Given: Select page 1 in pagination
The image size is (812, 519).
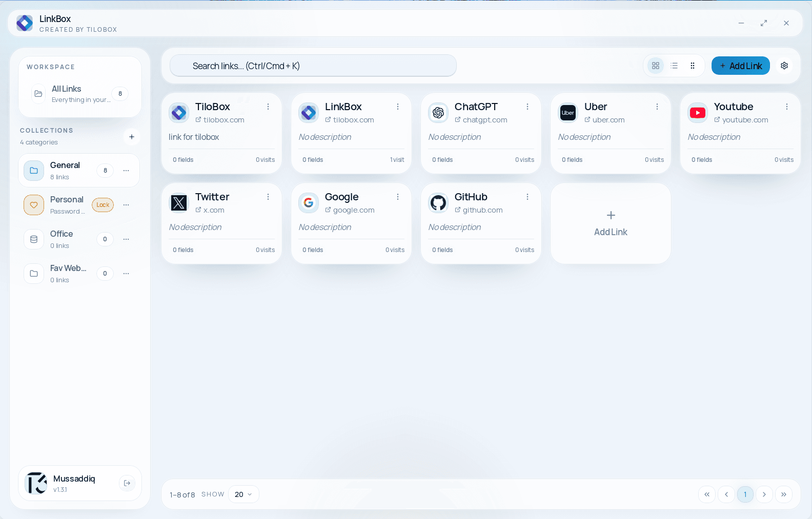Looking at the screenshot, I should 745,494.
